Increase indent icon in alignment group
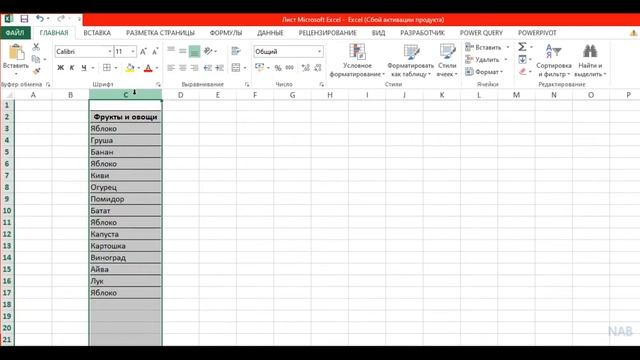 [220, 68]
